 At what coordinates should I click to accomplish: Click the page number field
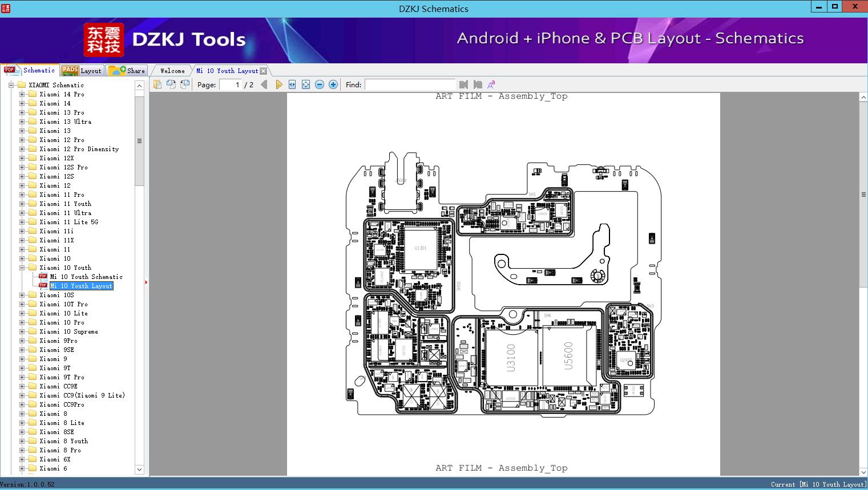[x=231, y=84]
